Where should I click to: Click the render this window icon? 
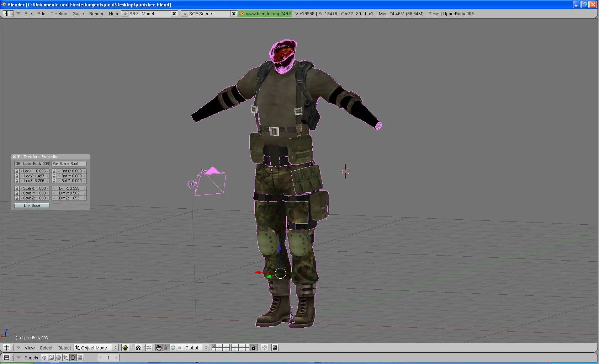pos(275,348)
